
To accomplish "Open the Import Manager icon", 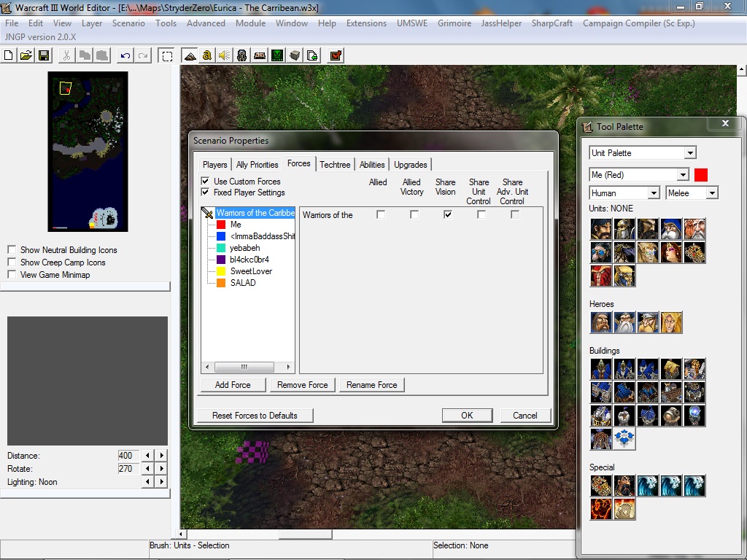I will (312, 55).
